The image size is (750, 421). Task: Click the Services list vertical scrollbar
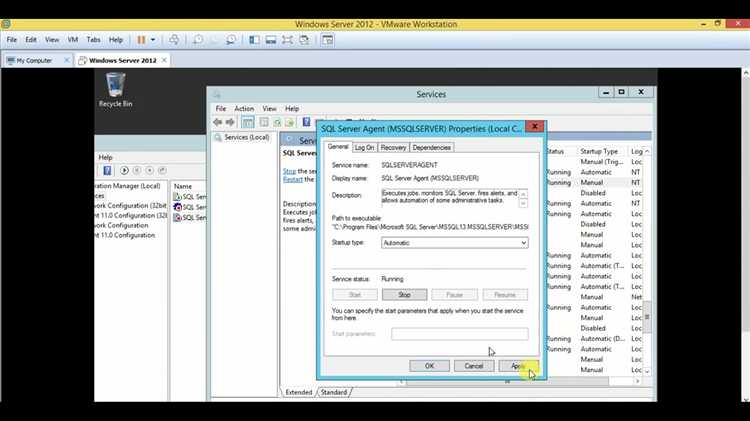[x=647, y=310]
